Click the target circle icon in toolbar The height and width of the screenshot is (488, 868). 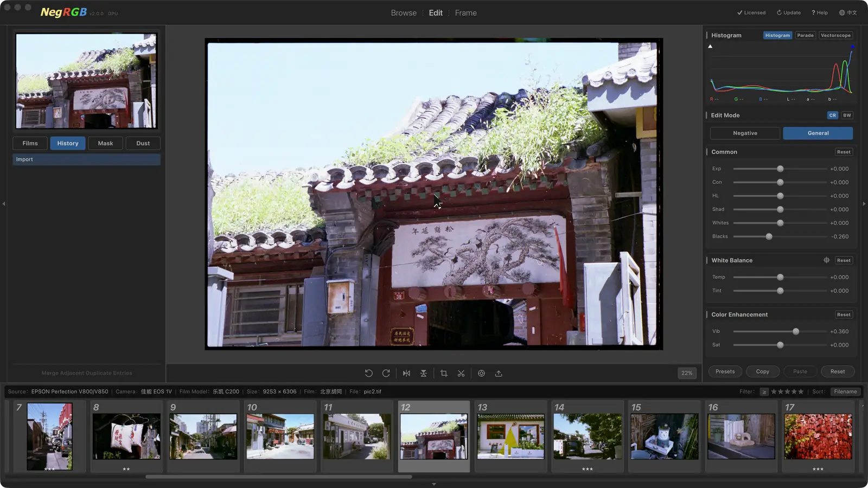(x=481, y=373)
